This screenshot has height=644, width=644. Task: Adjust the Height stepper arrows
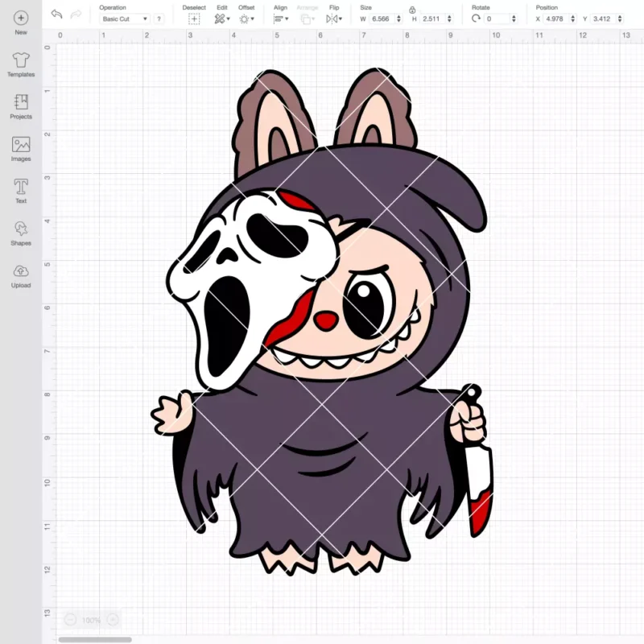pos(449,19)
